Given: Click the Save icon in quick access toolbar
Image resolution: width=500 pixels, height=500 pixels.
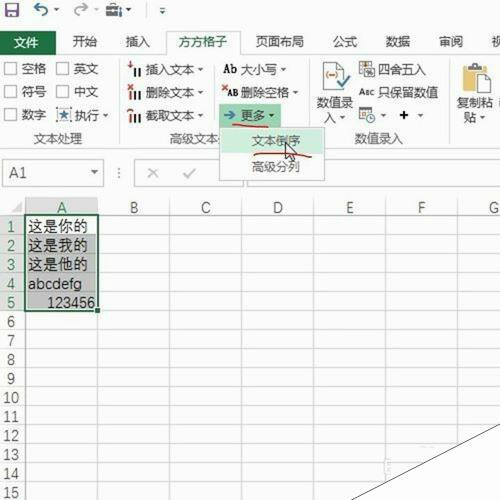Looking at the screenshot, I should 11,10.
